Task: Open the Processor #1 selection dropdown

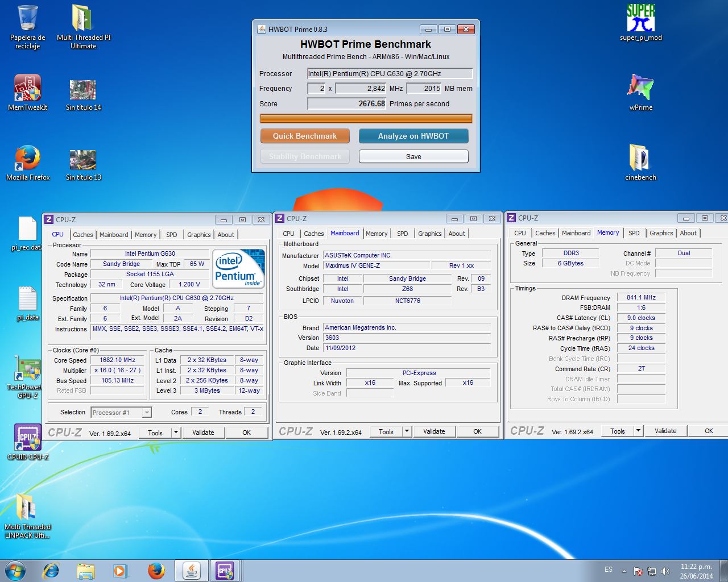Action: pos(121,413)
